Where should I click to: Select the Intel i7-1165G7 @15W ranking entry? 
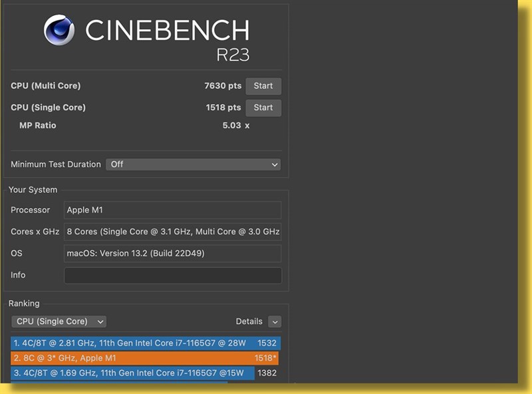144,373
